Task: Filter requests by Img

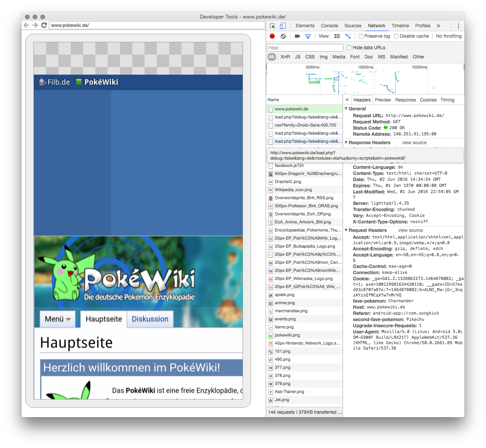Action: click(324, 57)
